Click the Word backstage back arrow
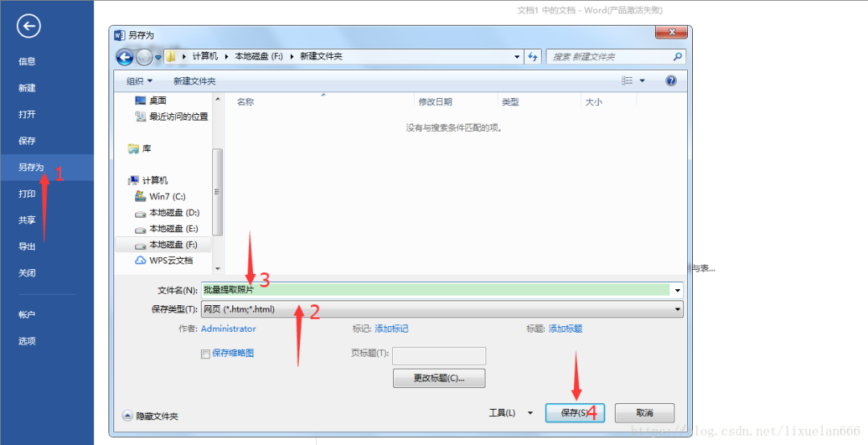Image resolution: width=868 pixels, height=445 pixels. coord(28,26)
